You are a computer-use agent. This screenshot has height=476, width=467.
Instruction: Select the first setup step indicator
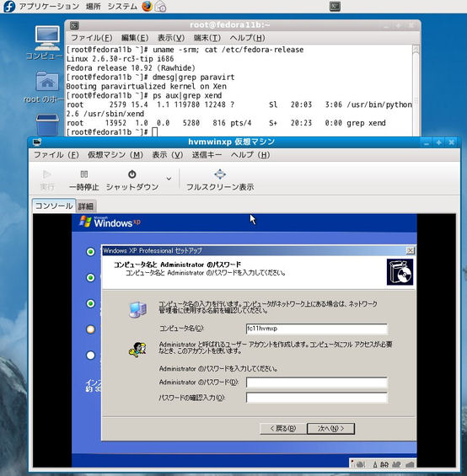click(90, 252)
